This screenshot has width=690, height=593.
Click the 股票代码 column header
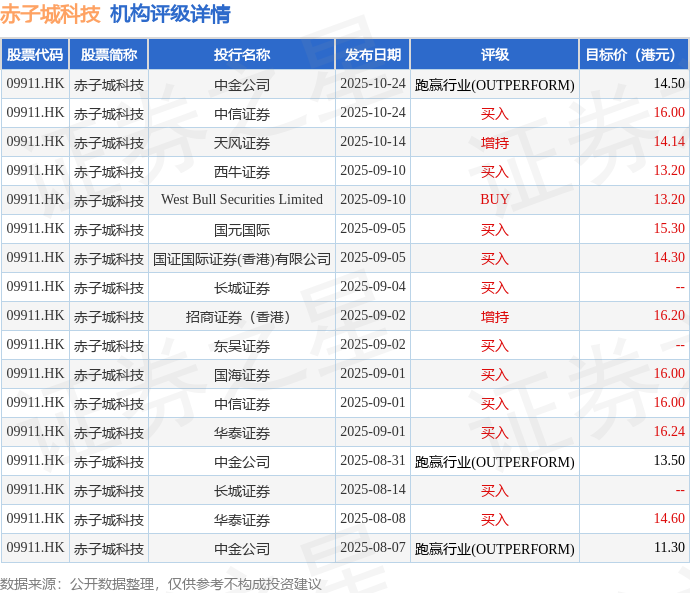[35, 55]
